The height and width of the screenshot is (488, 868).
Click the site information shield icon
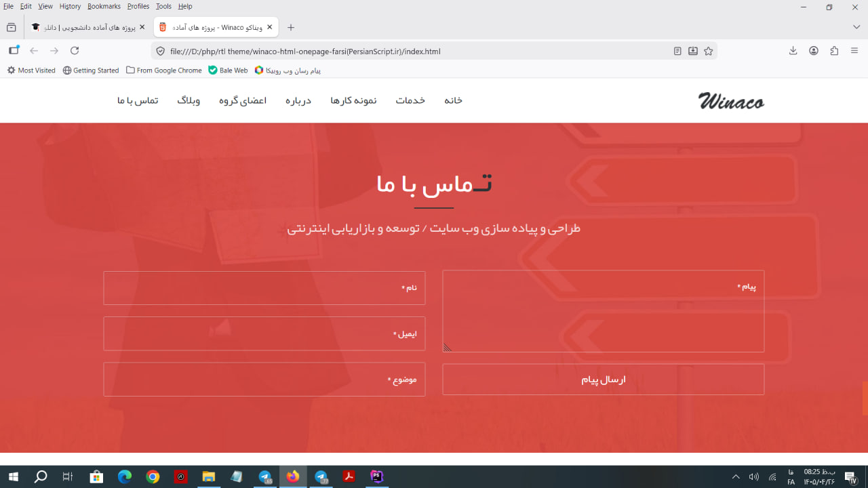[161, 51]
